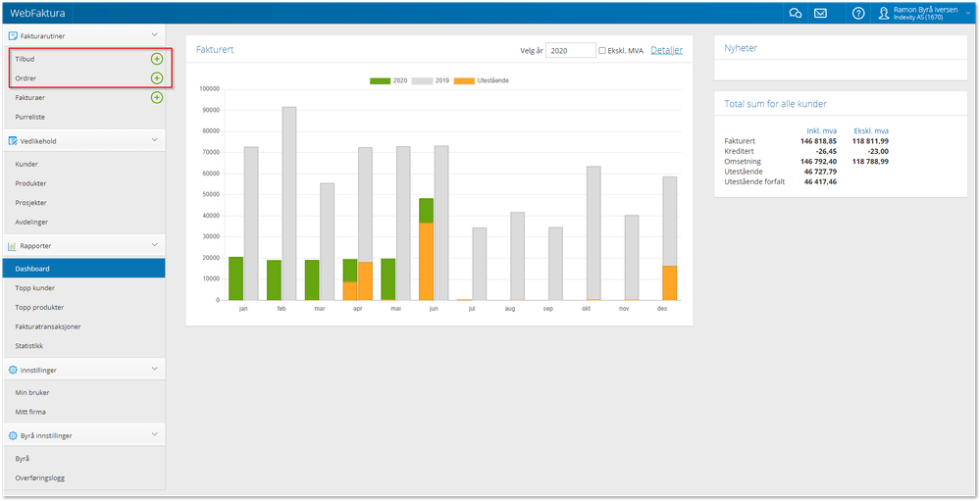Screen dimensions: 980x501
Task: Click the user profile avatar icon
Action: coord(885,13)
